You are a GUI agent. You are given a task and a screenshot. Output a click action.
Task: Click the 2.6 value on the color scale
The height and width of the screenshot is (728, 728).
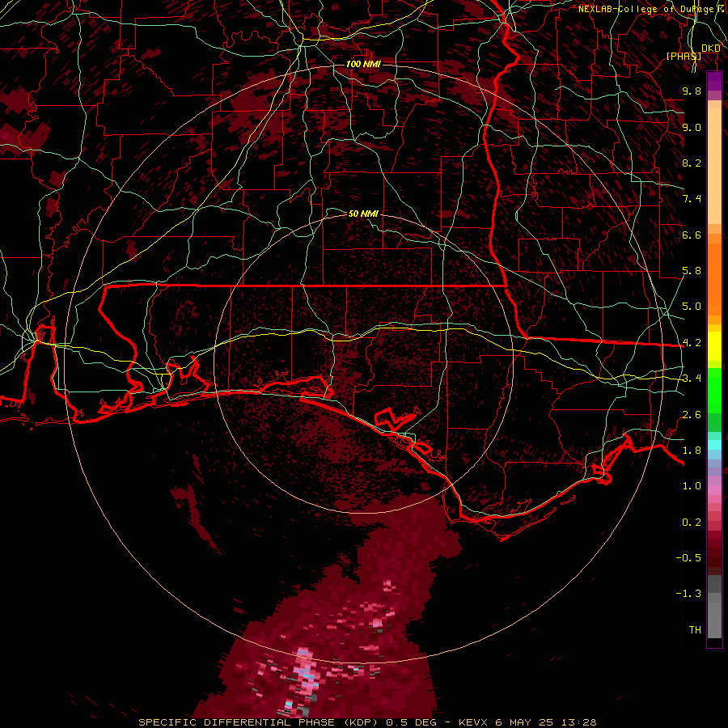(692, 415)
